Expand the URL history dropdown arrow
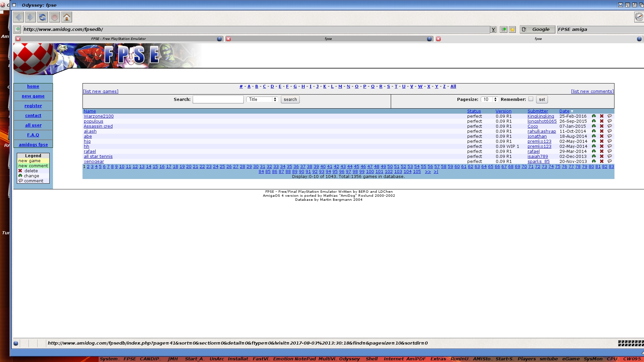644x362 pixels. (493, 29)
